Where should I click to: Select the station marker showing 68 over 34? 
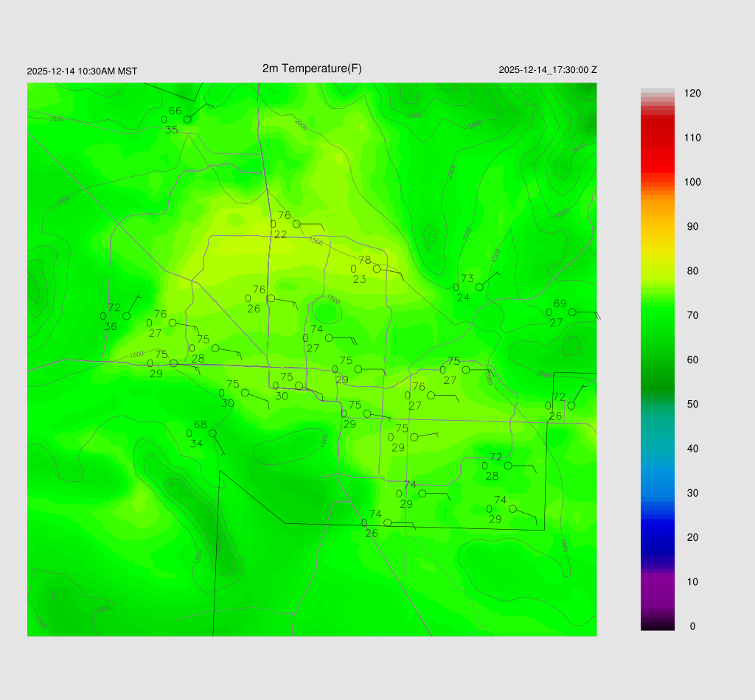tap(212, 433)
